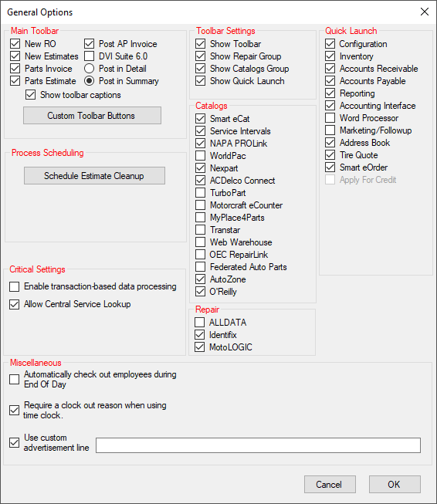Toggle the Reporting checkbox
The image size is (437, 504).
(x=330, y=93)
